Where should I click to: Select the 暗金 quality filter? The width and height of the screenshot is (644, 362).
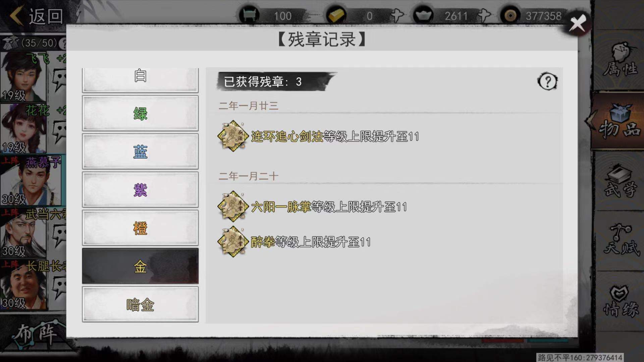(x=140, y=304)
